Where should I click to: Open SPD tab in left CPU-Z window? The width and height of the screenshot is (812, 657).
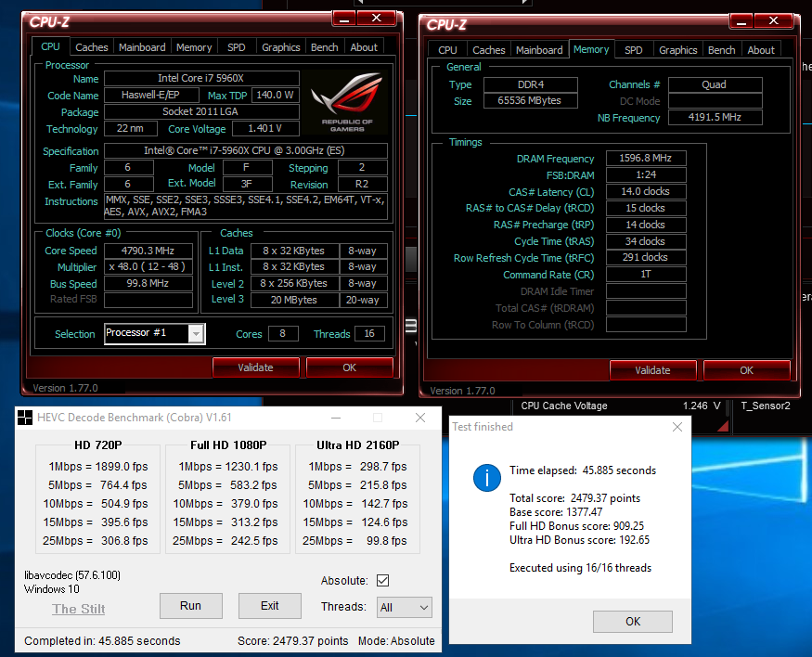tap(236, 47)
